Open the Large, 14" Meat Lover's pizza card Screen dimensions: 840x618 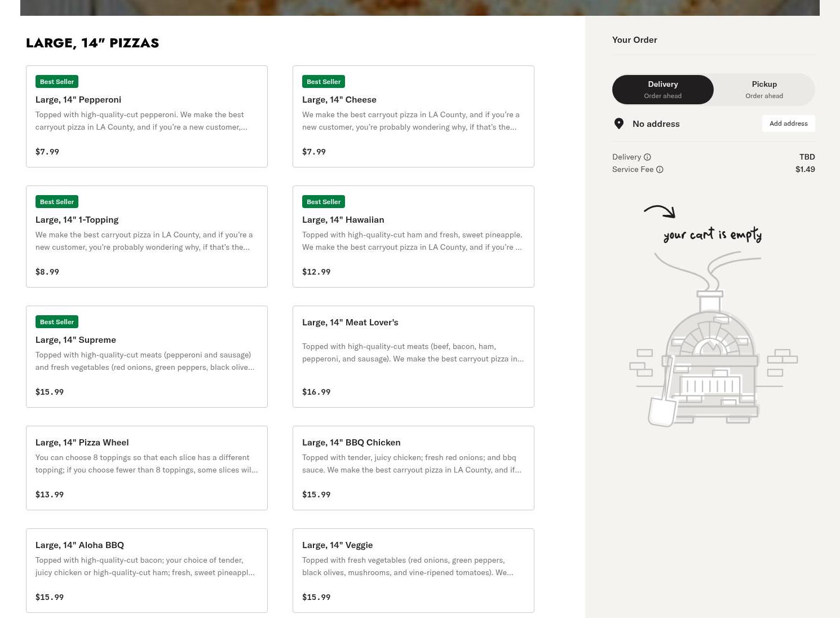[x=413, y=357]
